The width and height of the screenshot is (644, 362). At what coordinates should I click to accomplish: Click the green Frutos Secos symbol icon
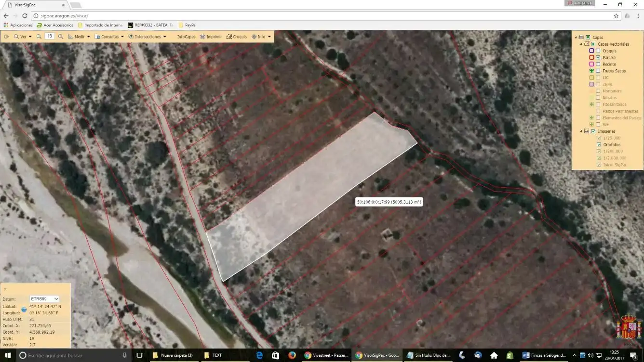click(591, 71)
